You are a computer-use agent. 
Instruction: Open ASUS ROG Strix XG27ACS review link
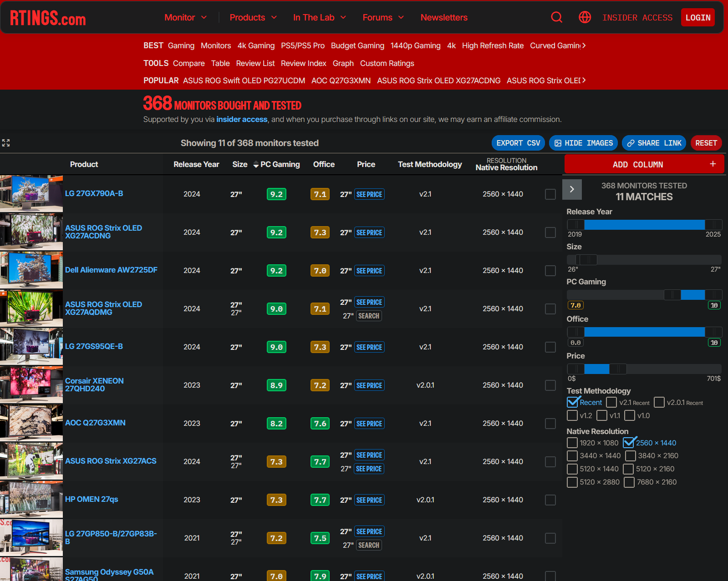pyautogui.click(x=111, y=461)
